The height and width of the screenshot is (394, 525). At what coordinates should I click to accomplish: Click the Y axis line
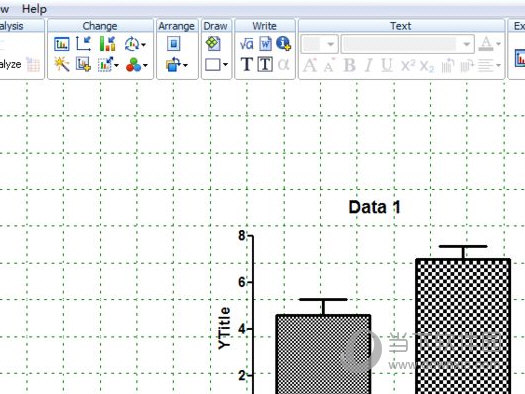tap(252, 315)
